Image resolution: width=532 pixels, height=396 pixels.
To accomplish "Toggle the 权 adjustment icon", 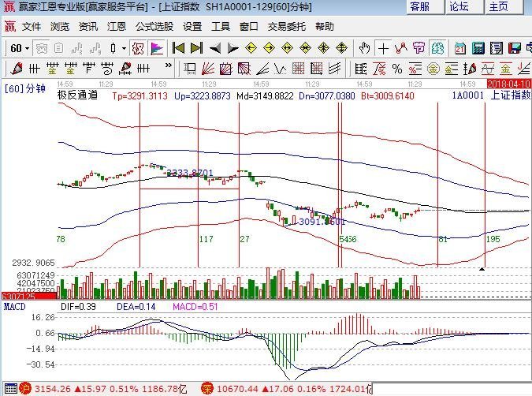I will [138, 49].
